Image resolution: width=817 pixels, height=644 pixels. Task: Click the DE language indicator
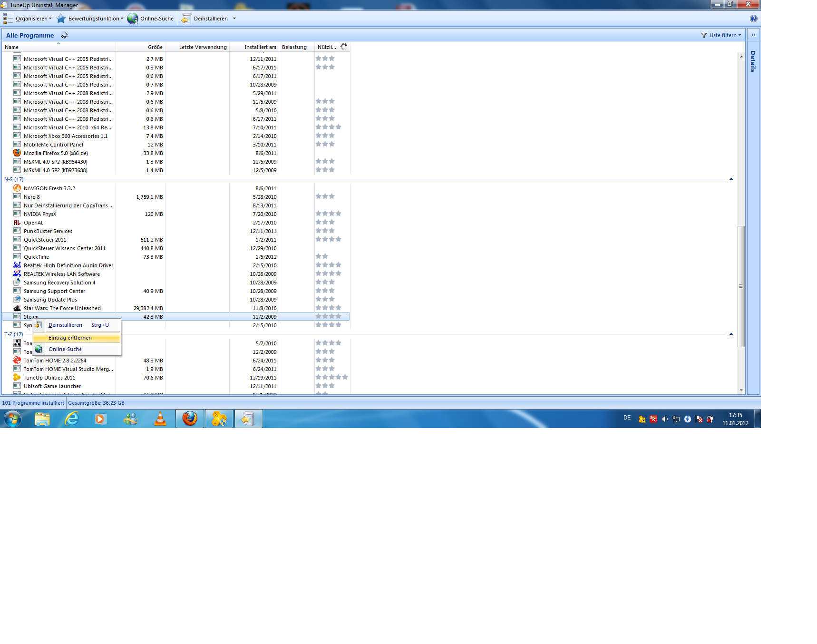pos(627,418)
